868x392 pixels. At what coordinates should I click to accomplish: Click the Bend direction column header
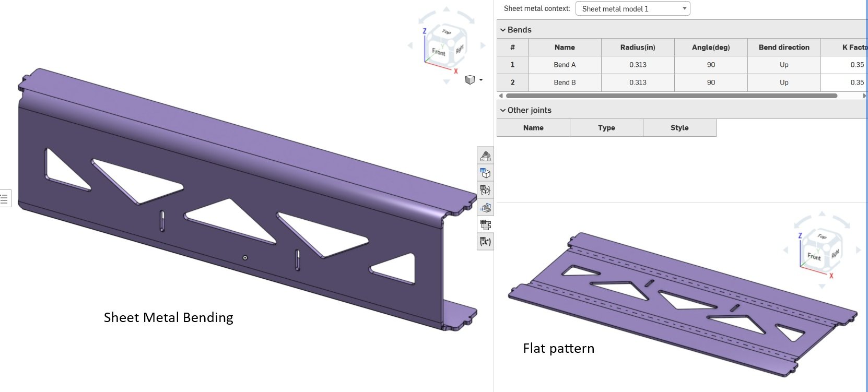784,47
